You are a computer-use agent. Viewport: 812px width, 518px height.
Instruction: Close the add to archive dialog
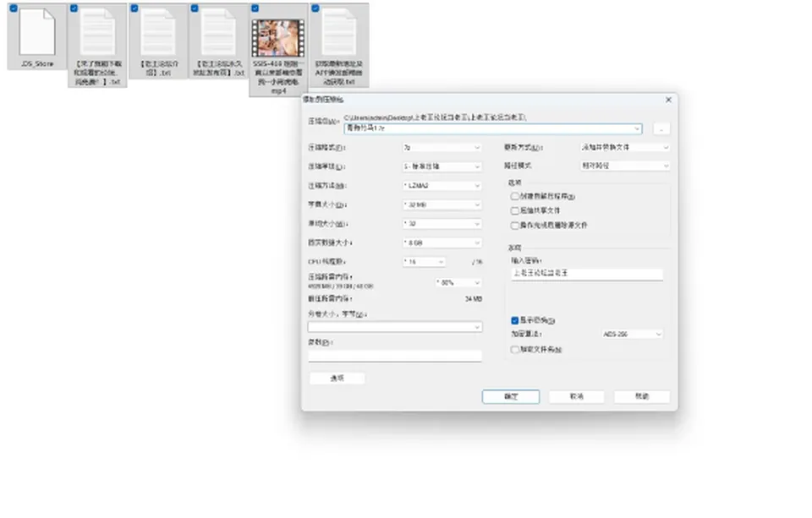coord(668,100)
